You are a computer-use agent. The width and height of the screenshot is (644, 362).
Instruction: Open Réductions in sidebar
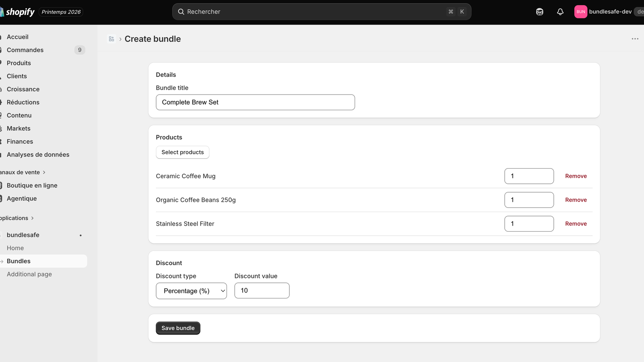click(x=23, y=102)
